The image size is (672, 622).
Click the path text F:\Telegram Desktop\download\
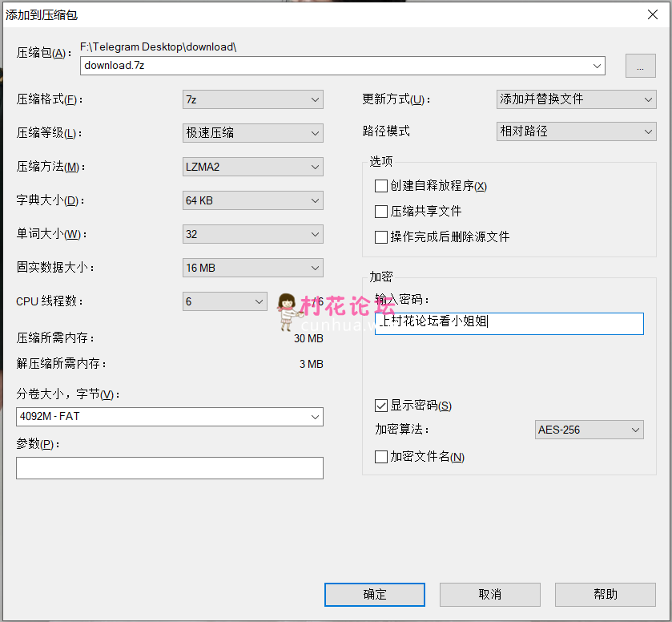tap(158, 46)
